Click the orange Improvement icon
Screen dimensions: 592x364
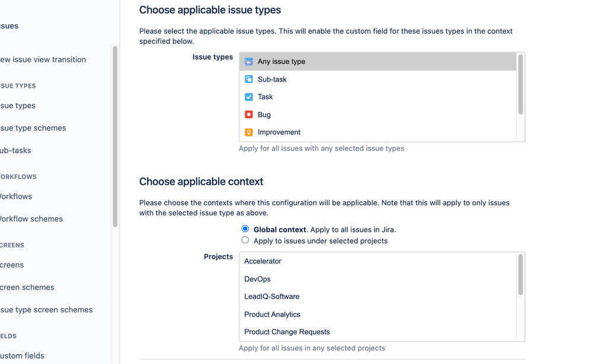click(x=249, y=133)
